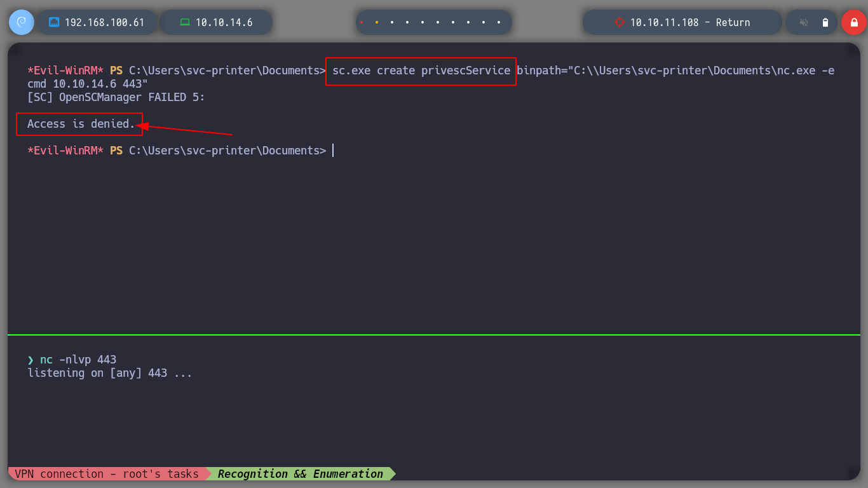This screenshot has height=488, width=868.
Task: Click the battery status icon
Action: click(x=825, y=22)
